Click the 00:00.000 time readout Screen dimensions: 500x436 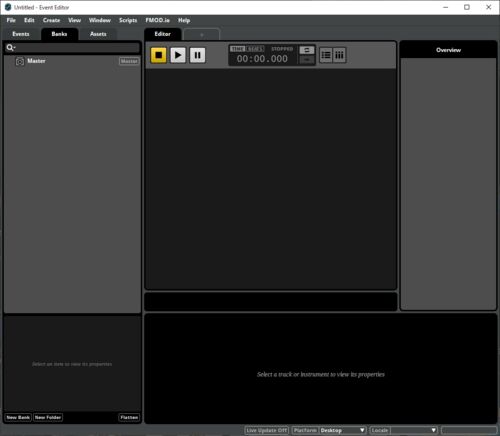262,59
